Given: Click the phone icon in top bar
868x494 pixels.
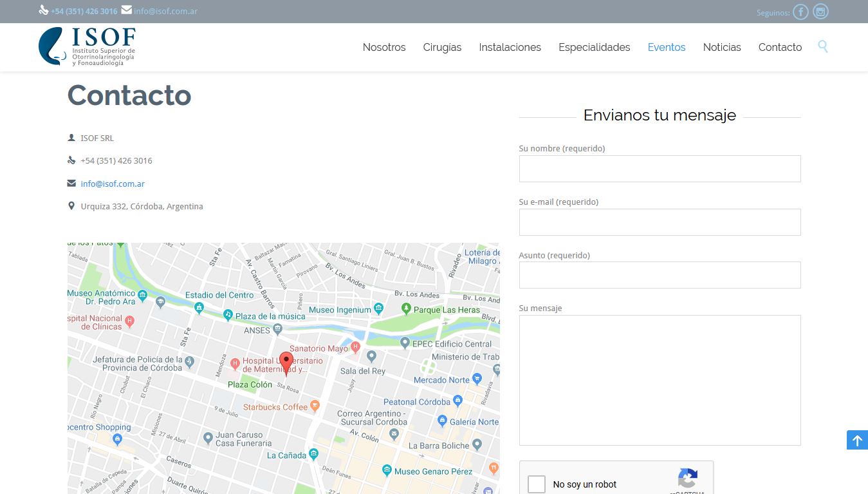Looking at the screenshot, I should pyautogui.click(x=44, y=10).
